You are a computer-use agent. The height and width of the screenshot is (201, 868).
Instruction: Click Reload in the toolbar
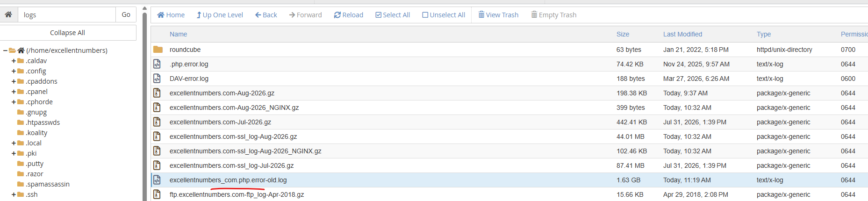coord(348,15)
